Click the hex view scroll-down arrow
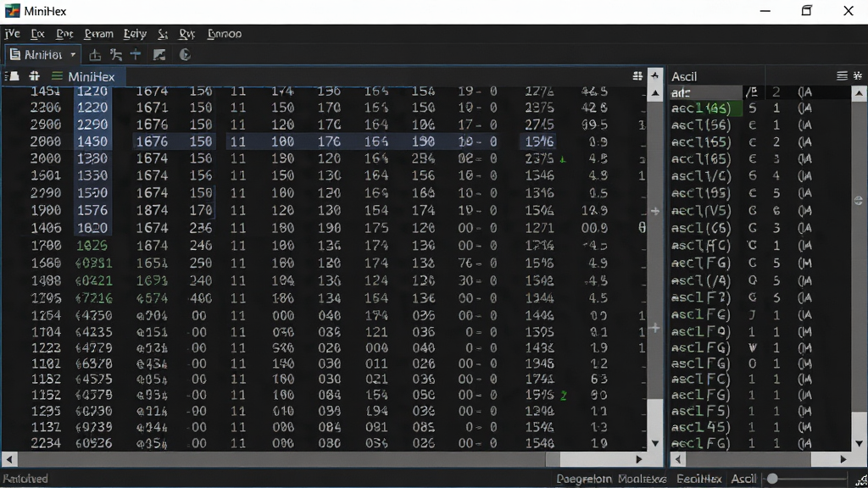This screenshot has width=868, height=488. point(655,443)
